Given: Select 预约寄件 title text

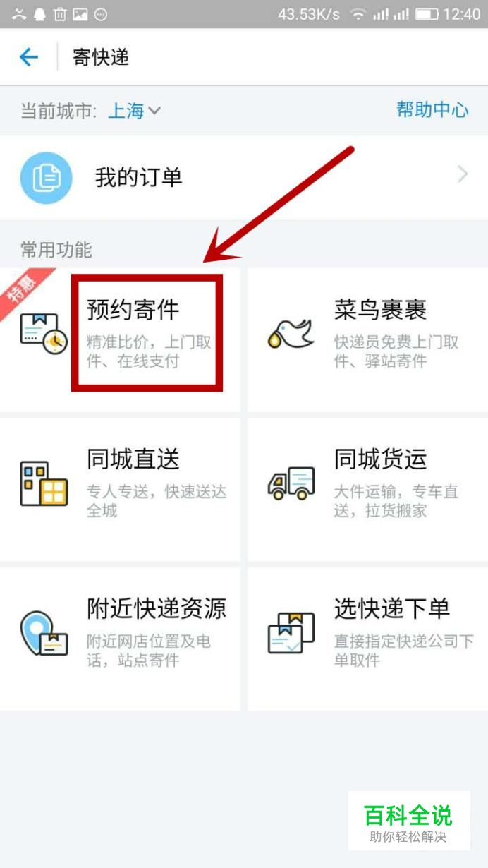Looking at the screenshot, I should pos(133,309).
